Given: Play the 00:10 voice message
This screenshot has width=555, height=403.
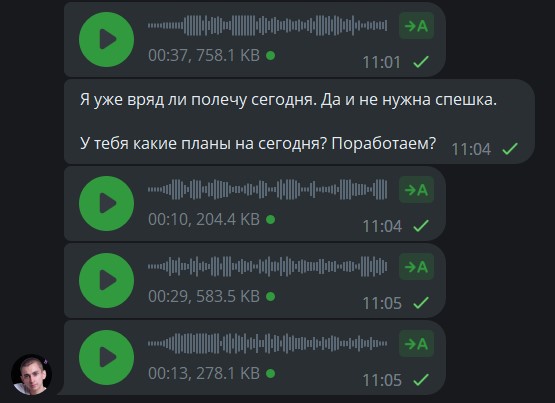Looking at the screenshot, I should [106, 203].
